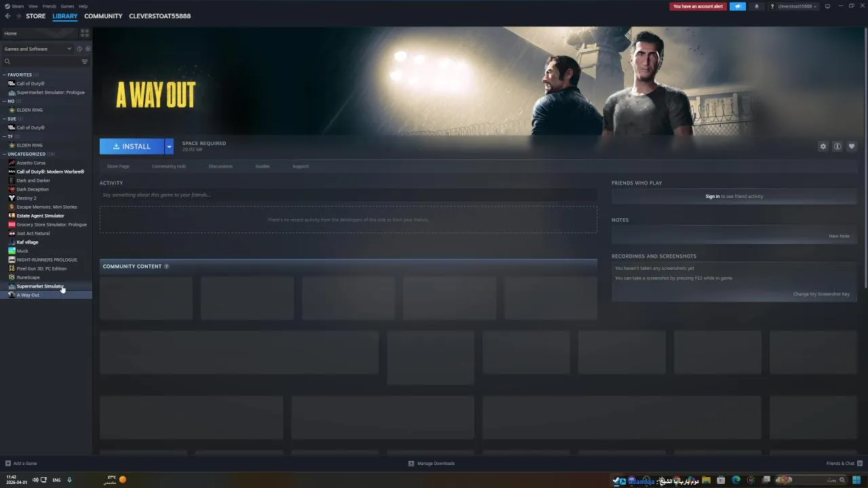The image size is (868, 488).
Task: Open the View menu
Action: [33, 6]
